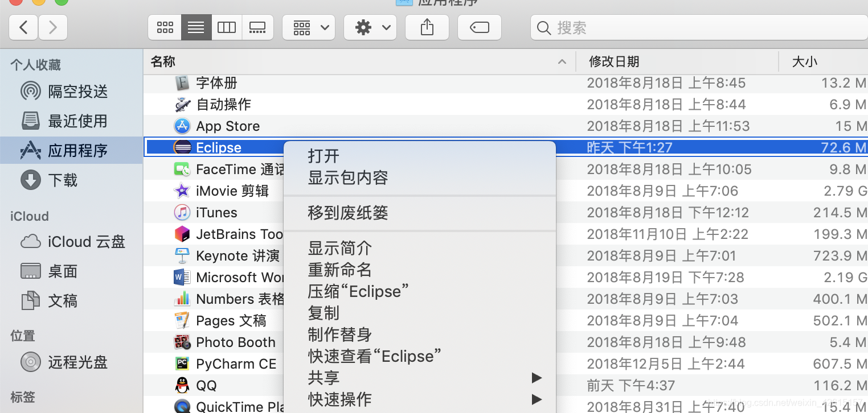Go forward with the right chevron button
This screenshot has height=413, width=868.
[x=53, y=27]
